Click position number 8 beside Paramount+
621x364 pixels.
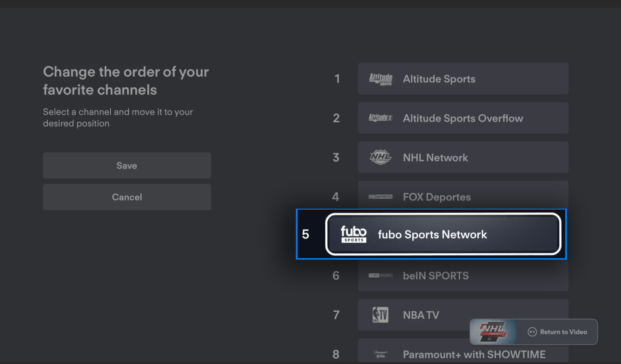pyautogui.click(x=336, y=354)
